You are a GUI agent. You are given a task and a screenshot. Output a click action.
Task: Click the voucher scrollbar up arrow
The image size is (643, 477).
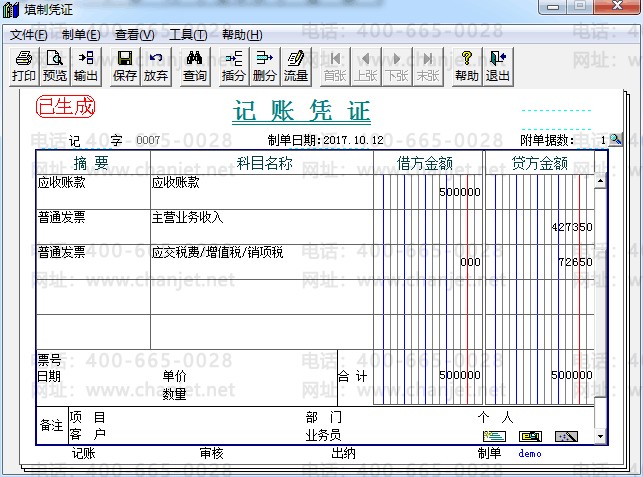pyautogui.click(x=600, y=182)
